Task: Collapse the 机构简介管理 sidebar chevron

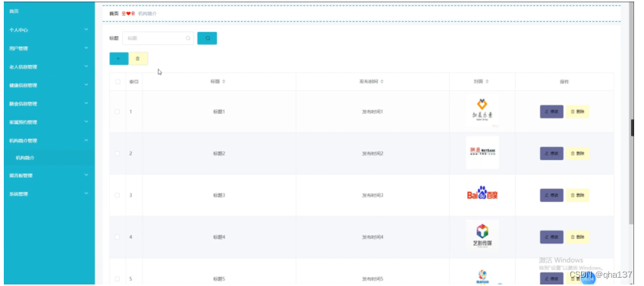Action: pyautogui.click(x=86, y=140)
